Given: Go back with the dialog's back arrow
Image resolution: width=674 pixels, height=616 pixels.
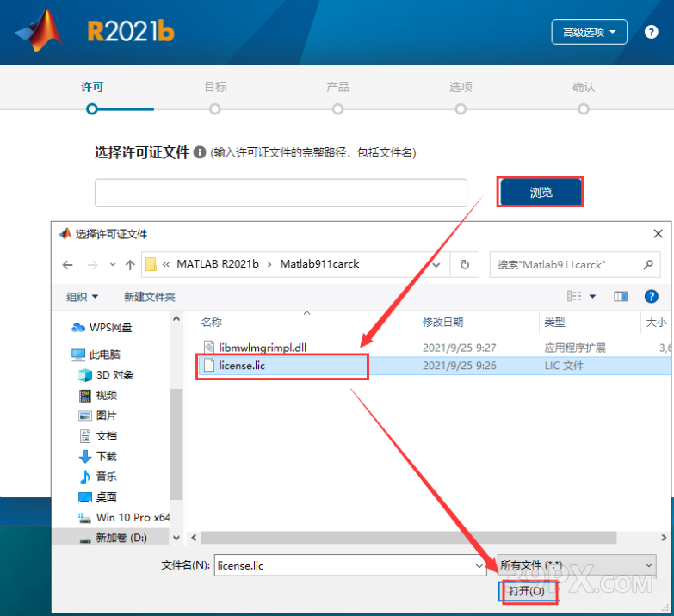Looking at the screenshot, I should point(67,265).
